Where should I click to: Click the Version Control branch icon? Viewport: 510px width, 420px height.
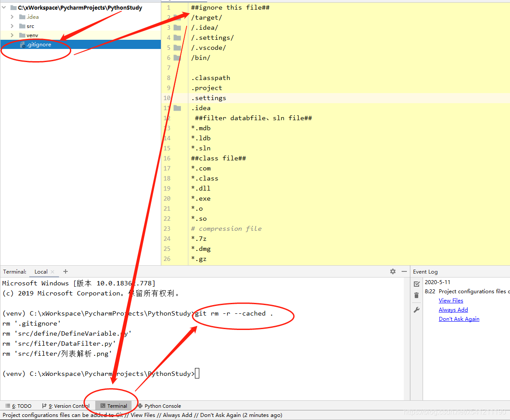(45, 406)
